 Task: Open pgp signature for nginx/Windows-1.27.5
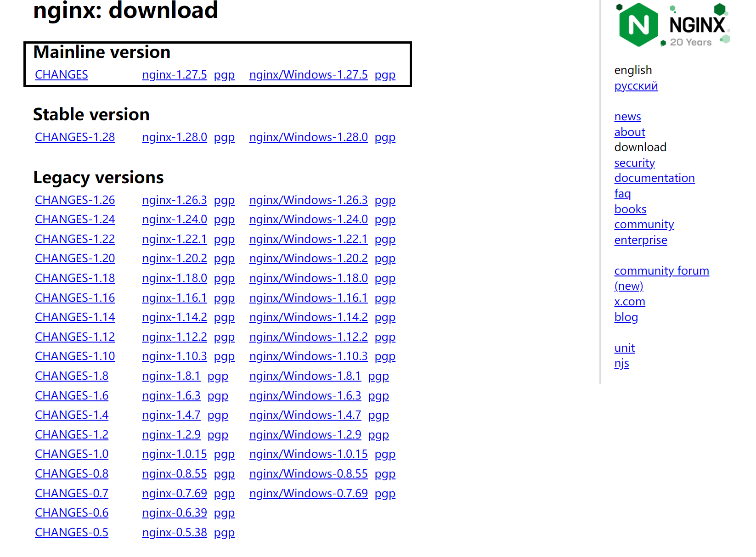(385, 75)
